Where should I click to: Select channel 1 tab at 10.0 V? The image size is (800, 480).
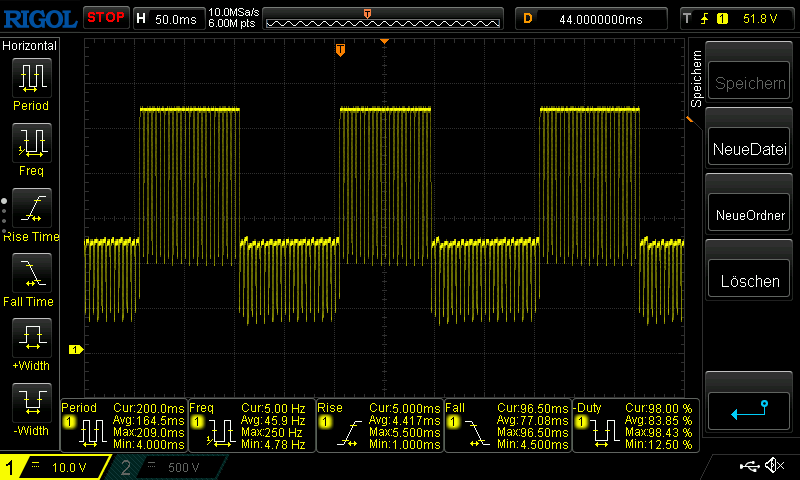click(55, 467)
